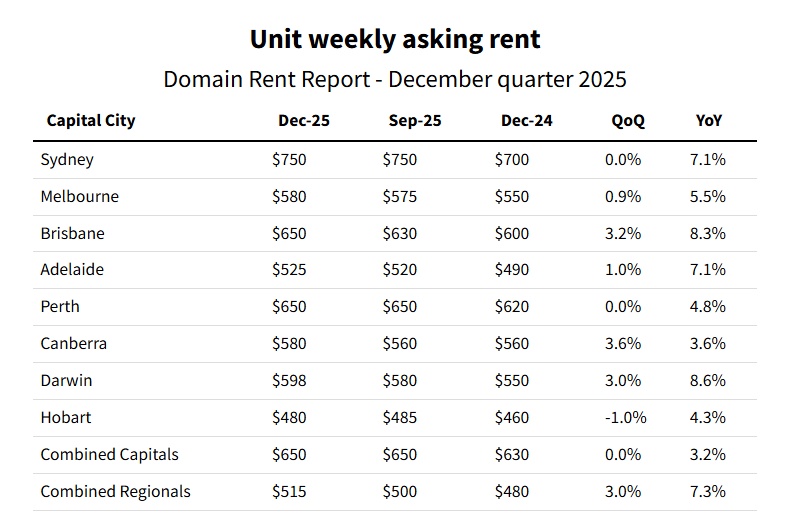Screen dimensions: 794x530
Task: Select the Combined Capitals row label
Action: 109,455
